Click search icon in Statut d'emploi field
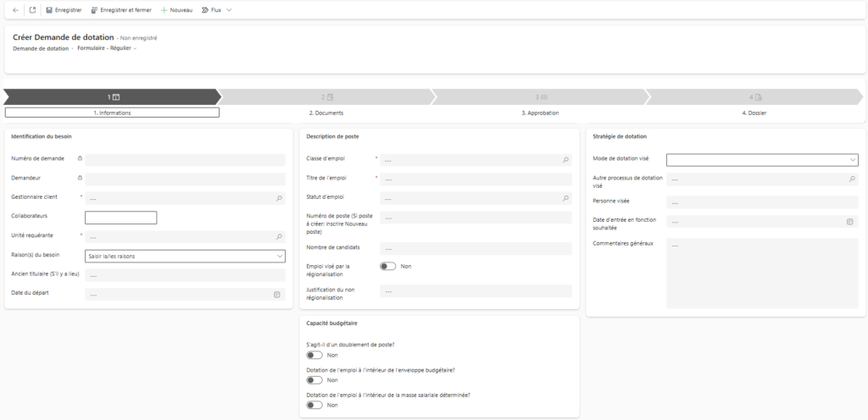The image size is (868, 420). tap(565, 198)
